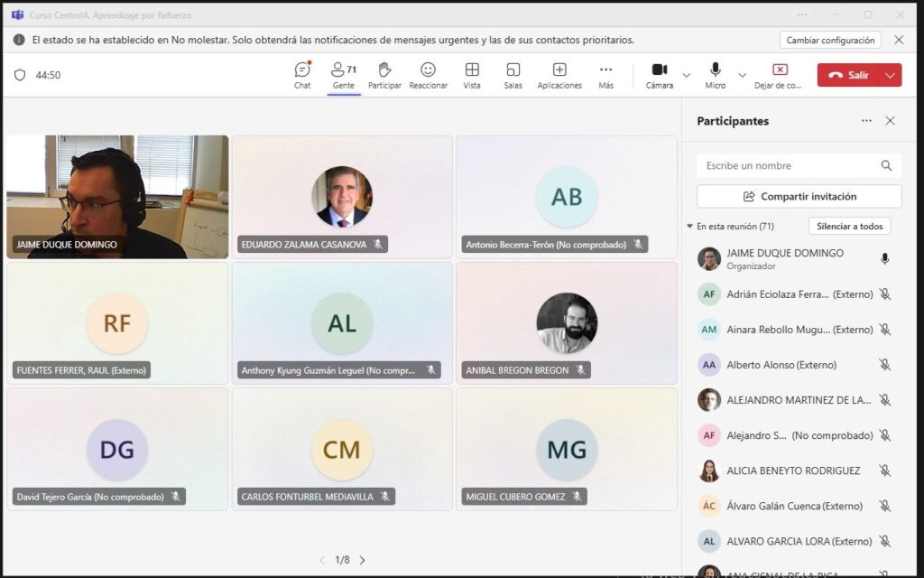Viewport: 924px width, 578px height.
Task: Click muted mic icon for Adrián Eciolaza
Action: point(884,294)
